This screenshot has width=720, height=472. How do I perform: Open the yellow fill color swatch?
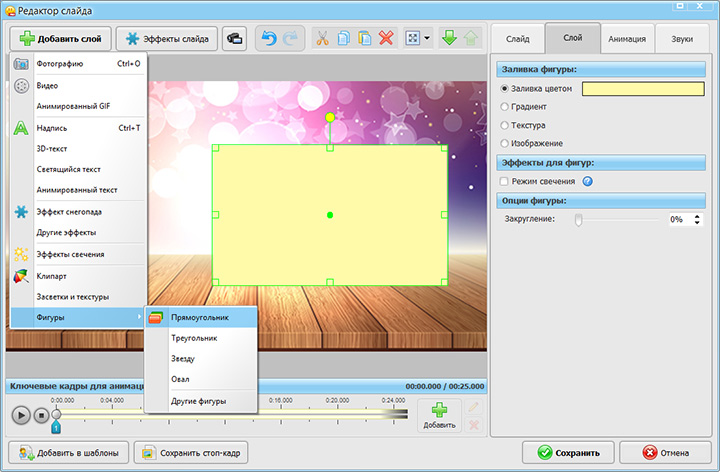(643, 89)
